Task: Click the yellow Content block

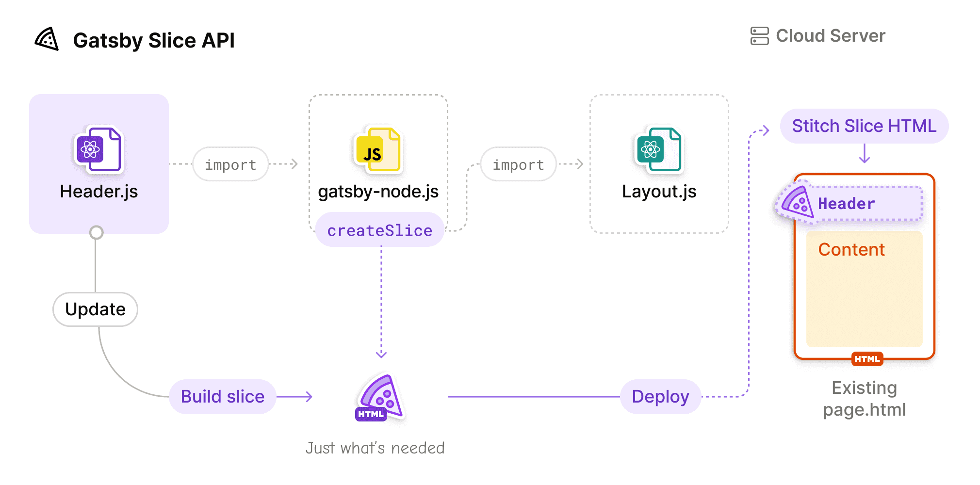Action: click(x=864, y=289)
